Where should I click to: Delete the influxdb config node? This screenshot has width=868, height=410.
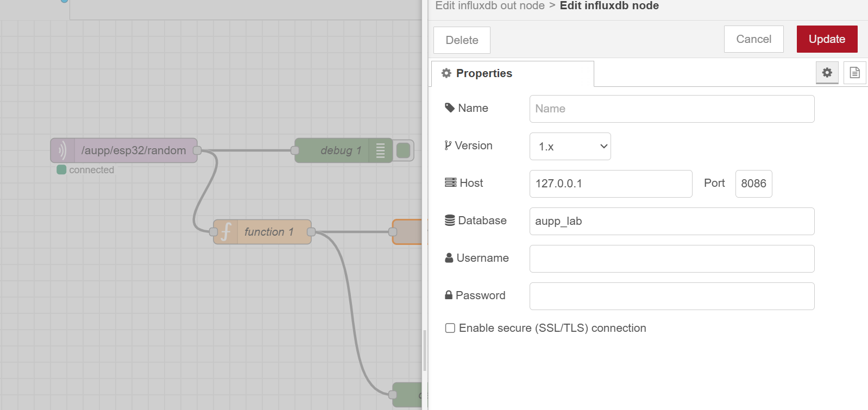(x=462, y=40)
